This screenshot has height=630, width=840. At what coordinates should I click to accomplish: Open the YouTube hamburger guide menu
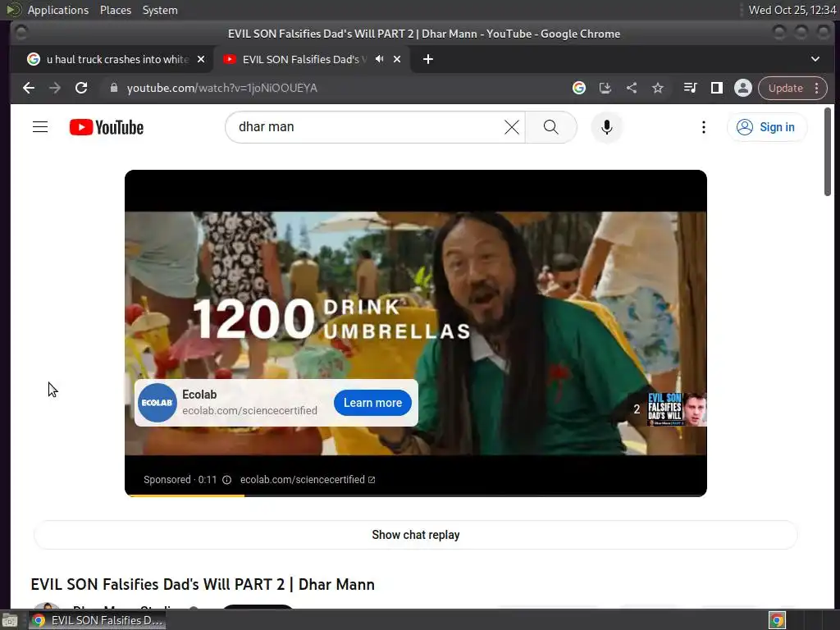(x=40, y=127)
